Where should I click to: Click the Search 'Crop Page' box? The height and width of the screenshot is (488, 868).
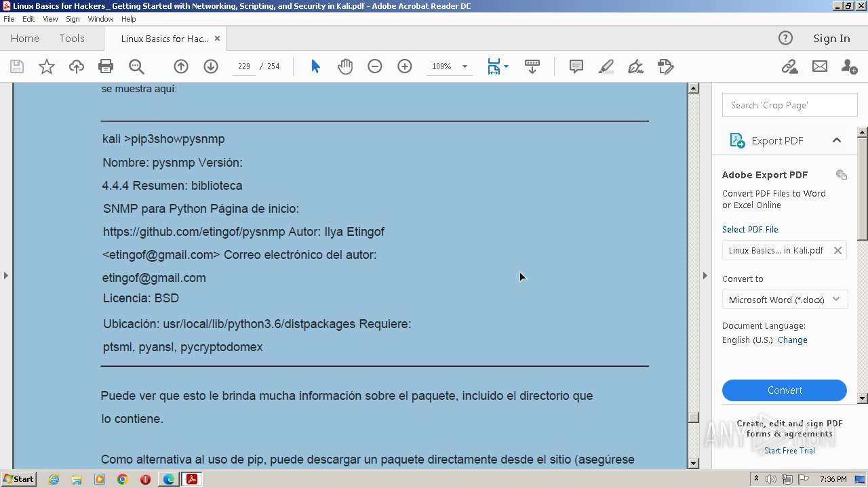(789, 105)
